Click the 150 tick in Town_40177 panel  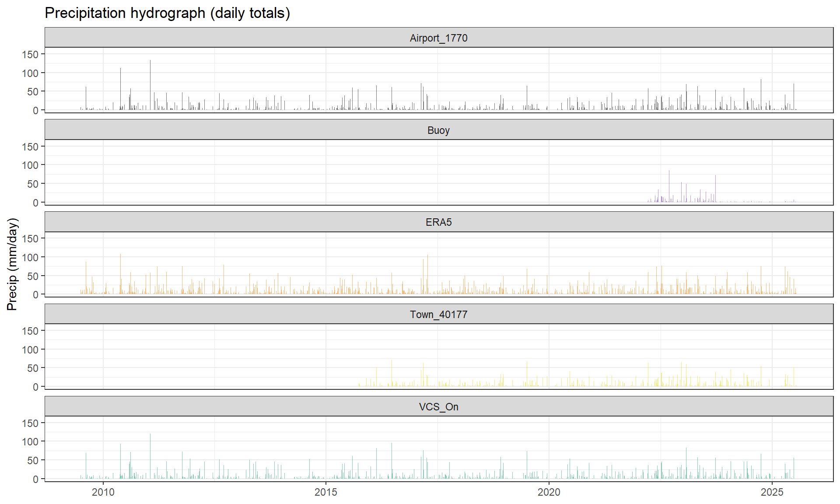(30, 331)
